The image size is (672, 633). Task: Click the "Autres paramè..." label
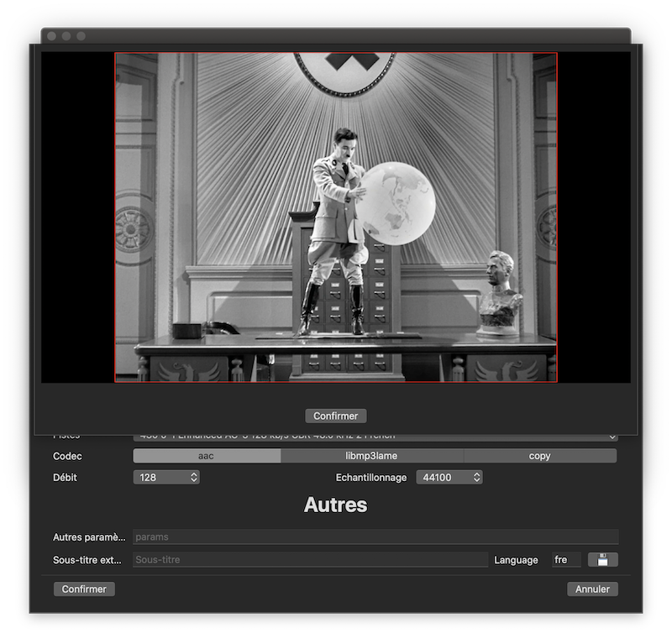click(89, 537)
